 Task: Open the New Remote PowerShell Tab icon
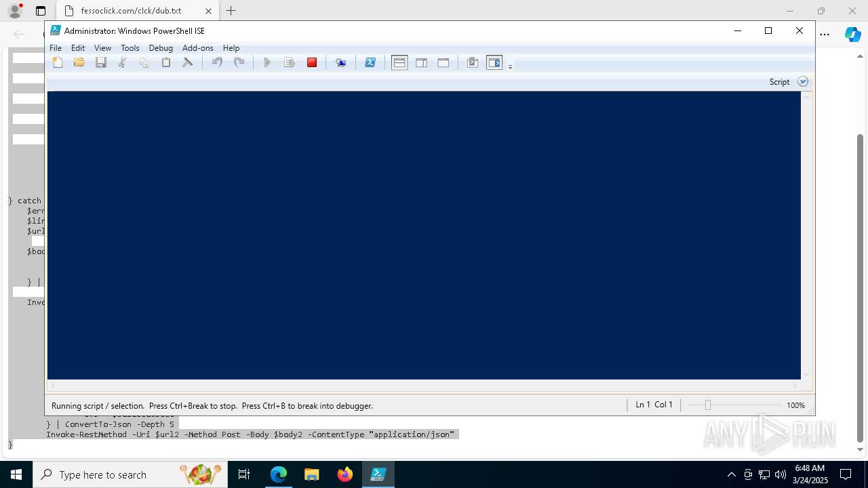(x=340, y=62)
